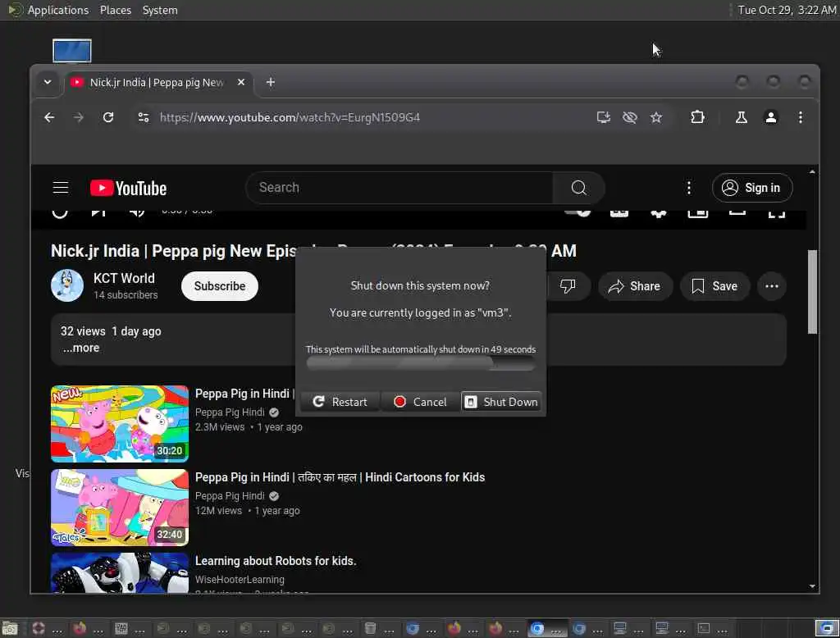This screenshot has width=840, height=638.
Task: Open the KCT World channel avatar
Action: 67,285
